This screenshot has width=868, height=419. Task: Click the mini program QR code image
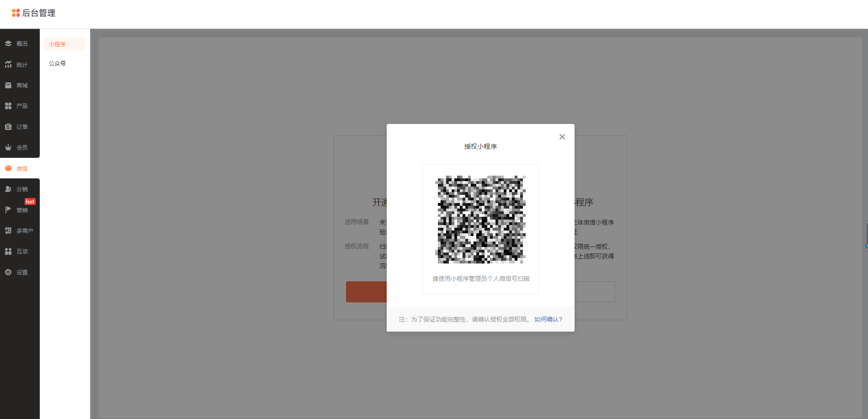click(x=480, y=220)
